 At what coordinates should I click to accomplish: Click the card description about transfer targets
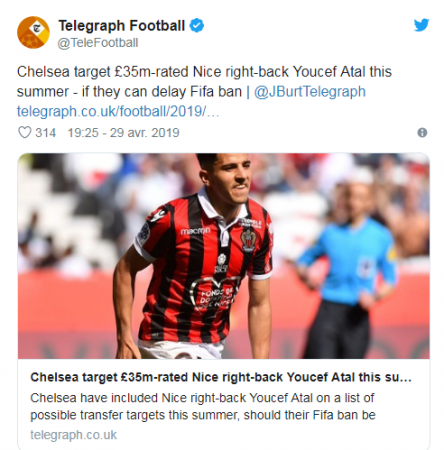click(x=203, y=406)
